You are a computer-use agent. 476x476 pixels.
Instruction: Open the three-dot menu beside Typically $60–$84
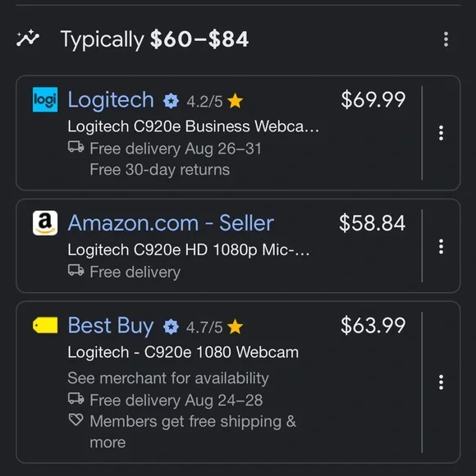pyautogui.click(x=446, y=39)
